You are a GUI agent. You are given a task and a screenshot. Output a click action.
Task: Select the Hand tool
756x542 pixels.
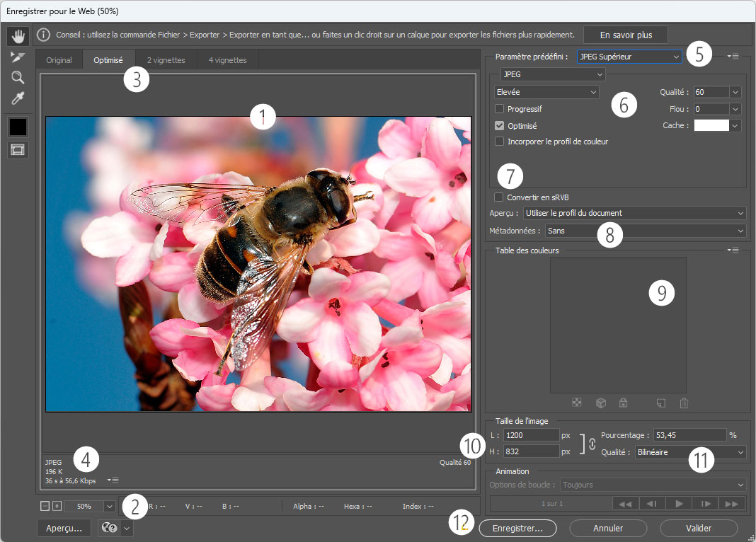(18, 35)
